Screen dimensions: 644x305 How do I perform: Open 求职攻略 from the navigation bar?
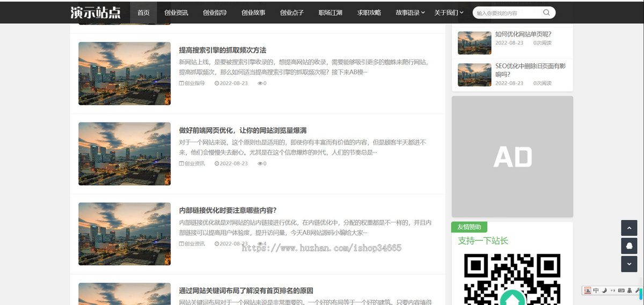369,12
